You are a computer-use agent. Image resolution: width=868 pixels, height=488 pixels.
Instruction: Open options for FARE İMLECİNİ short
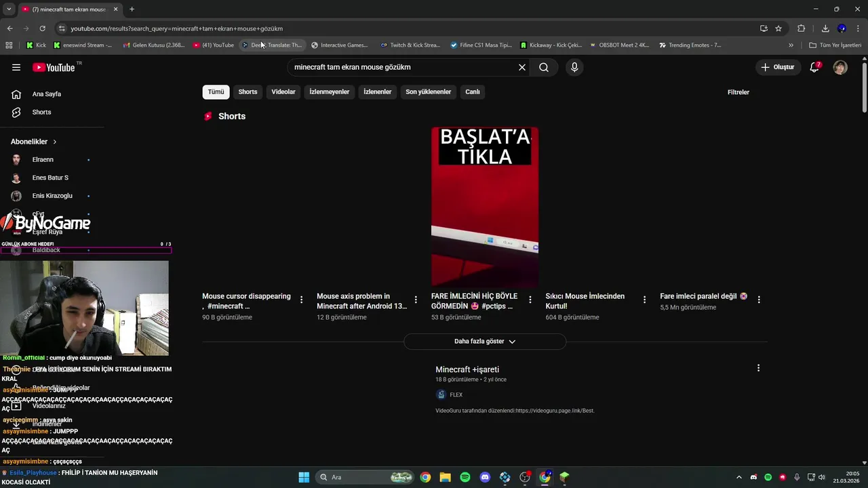point(530,300)
